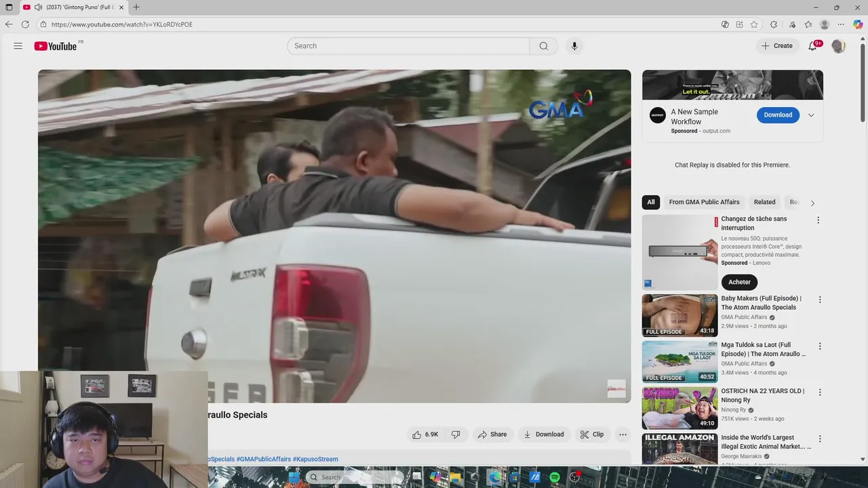
Task: Start voice search with microphone icon
Action: point(574,46)
